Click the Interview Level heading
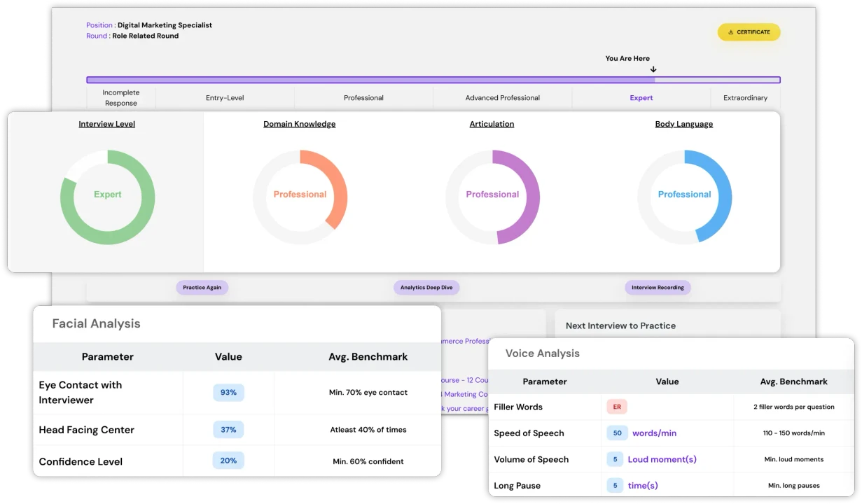The height and width of the screenshot is (504, 862). coord(106,124)
